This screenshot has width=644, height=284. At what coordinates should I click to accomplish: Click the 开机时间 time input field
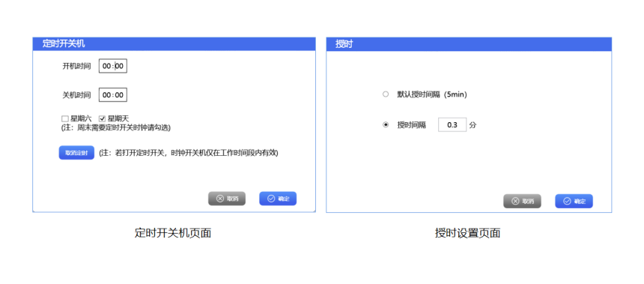tap(113, 66)
